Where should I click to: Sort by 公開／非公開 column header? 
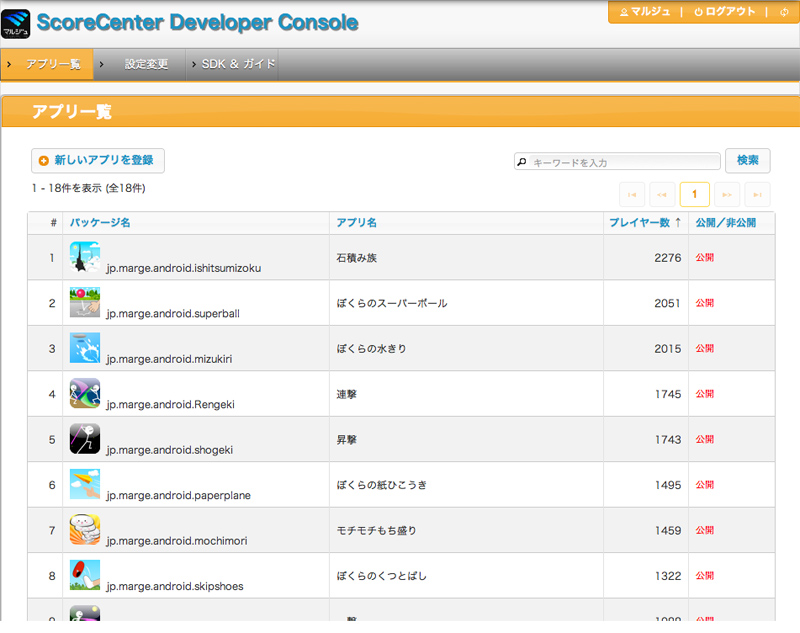pos(726,223)
